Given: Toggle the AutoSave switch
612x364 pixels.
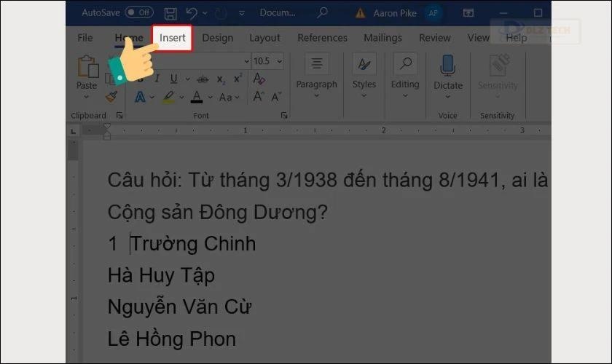Looking at the screenshot, I should (139, 12).
